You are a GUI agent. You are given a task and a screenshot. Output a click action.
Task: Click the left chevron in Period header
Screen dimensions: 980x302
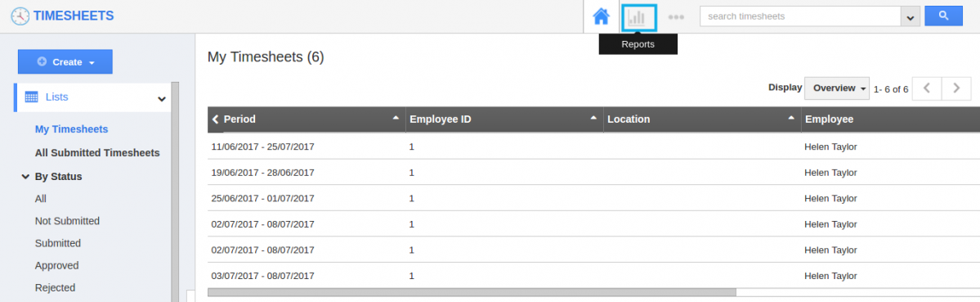click(x=216, y=119)
